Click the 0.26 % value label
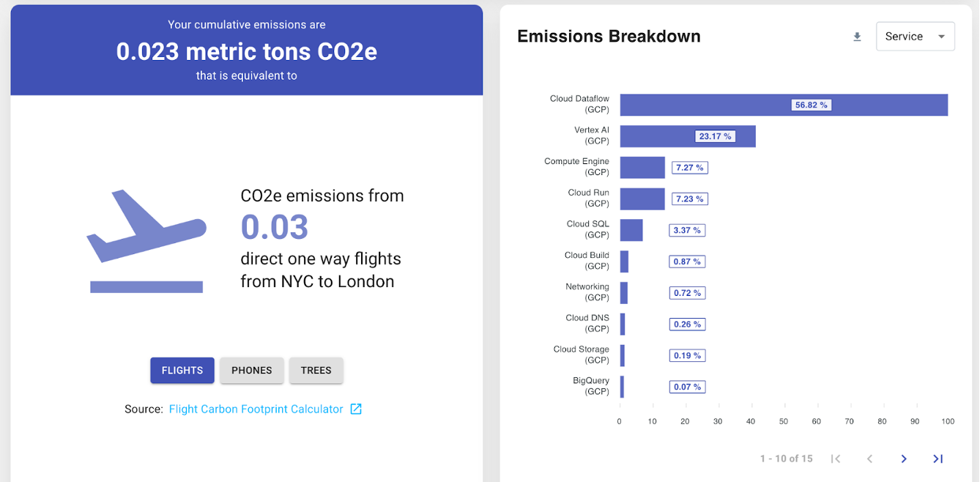The image size is (980, 482). [687, 325]
